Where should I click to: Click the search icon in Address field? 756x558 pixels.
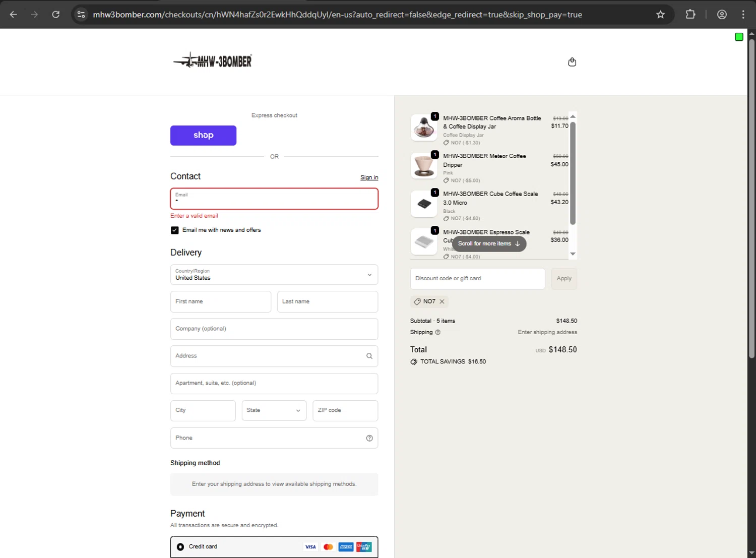[369, 356]
